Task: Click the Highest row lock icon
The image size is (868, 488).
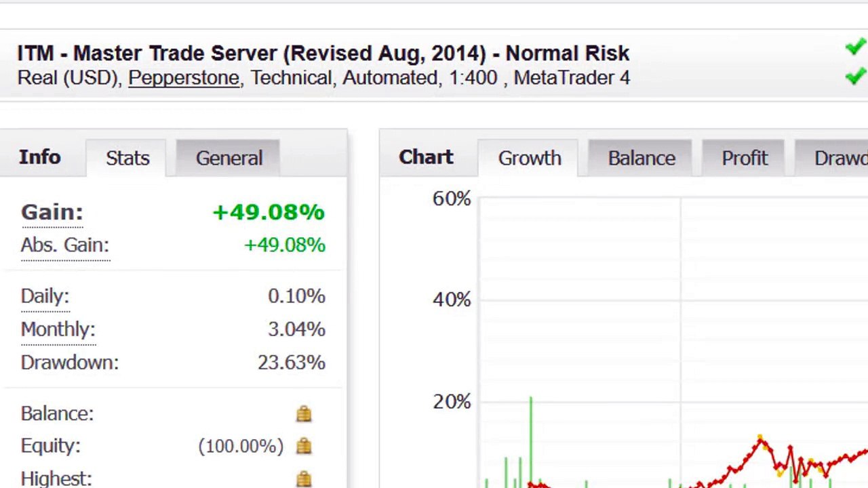Action: 304,479
